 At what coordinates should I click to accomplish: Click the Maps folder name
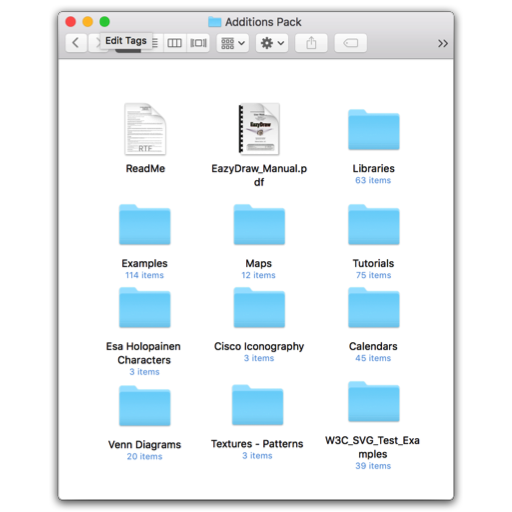tap(259, 263)
